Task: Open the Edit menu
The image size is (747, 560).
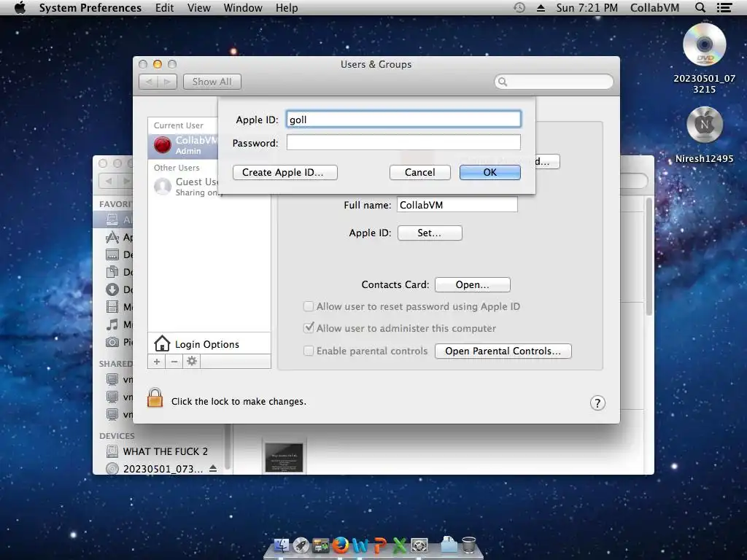Action: point(164,7)
